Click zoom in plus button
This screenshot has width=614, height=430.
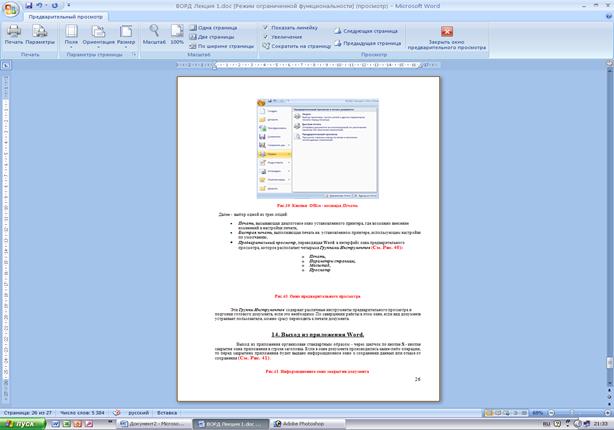pos(607,413)
